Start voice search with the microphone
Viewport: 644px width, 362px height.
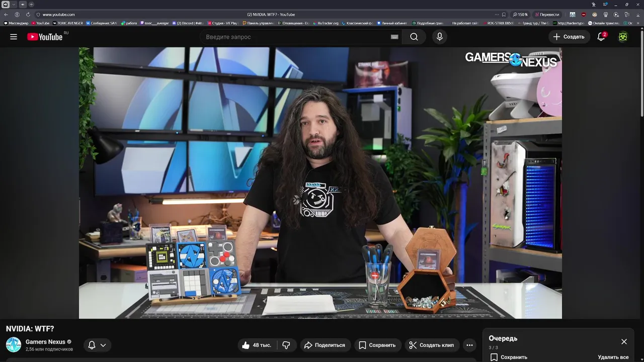(440, 37)
